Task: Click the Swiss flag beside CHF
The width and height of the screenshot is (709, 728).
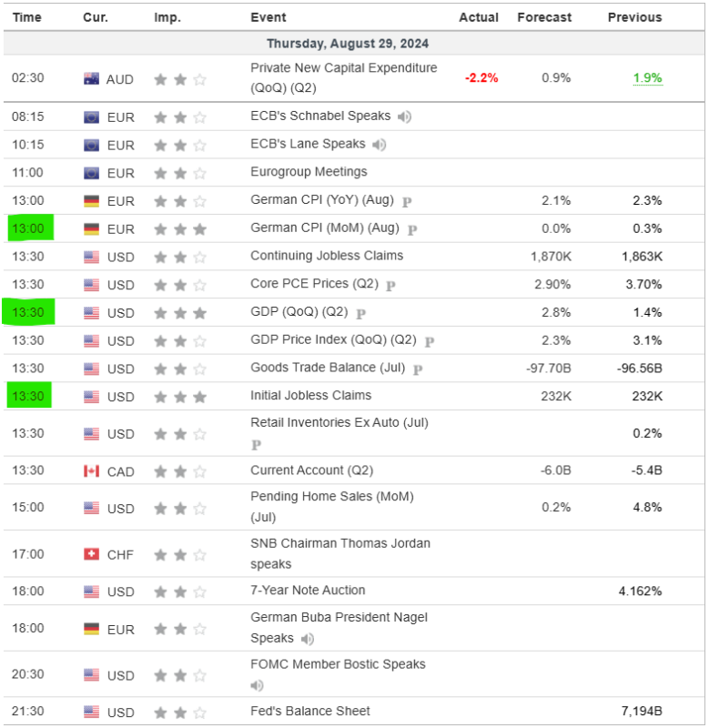Action: pos(91,554)
